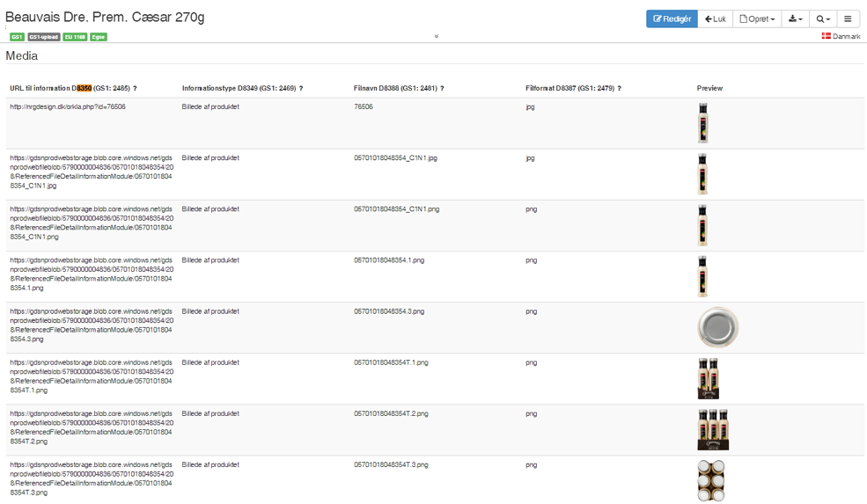This screenshot has width=867, height=504.
Task: Click help mark beside Informationstype D8349
Action: tap(301, 88)
